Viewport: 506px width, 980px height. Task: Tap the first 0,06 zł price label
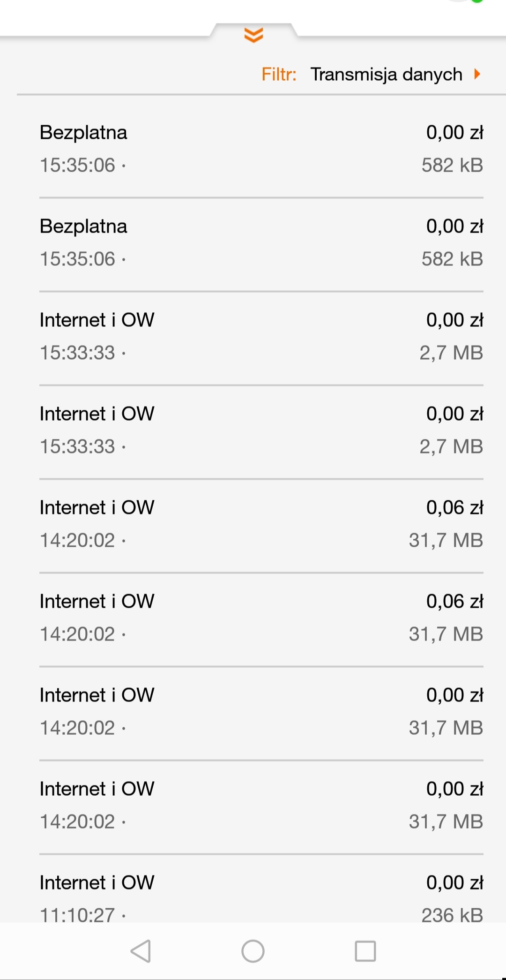[454, 508]
